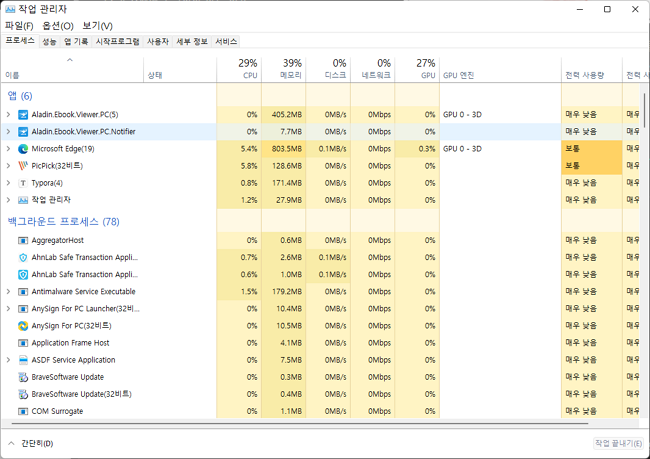Switch to the 앱 기록 tab

(x=76, y=41)
